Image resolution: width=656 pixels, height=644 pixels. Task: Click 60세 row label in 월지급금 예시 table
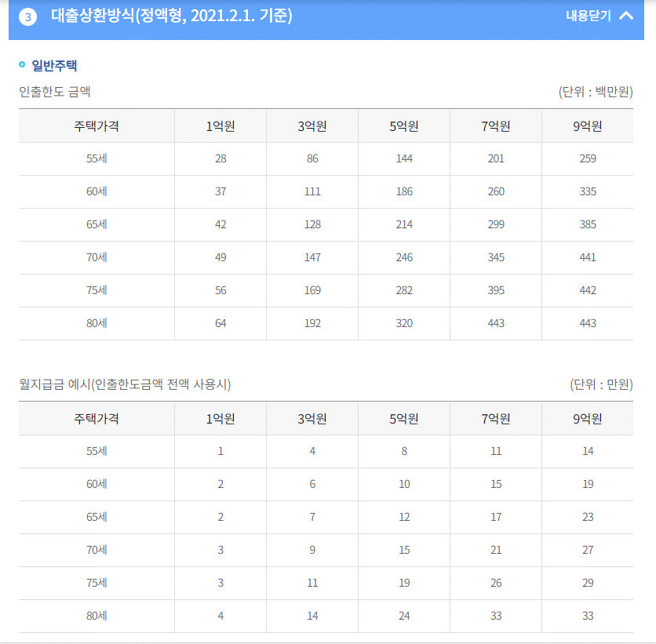click(x=97, y=484)
